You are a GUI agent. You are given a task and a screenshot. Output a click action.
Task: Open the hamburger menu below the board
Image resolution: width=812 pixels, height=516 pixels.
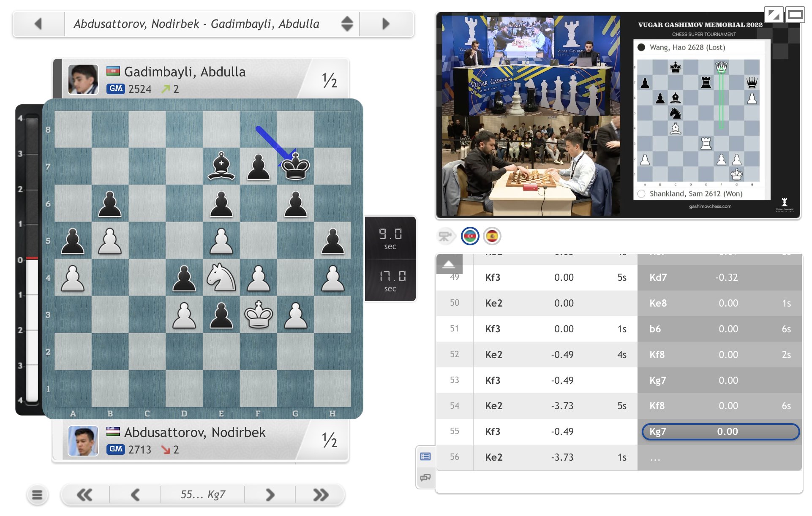pyautogui.click(x=37, y=494)
